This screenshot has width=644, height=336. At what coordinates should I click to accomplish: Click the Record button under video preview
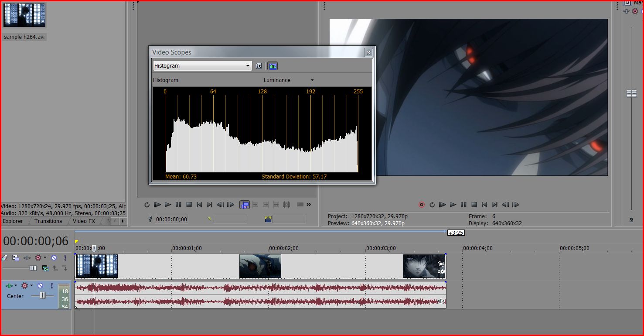422,205
